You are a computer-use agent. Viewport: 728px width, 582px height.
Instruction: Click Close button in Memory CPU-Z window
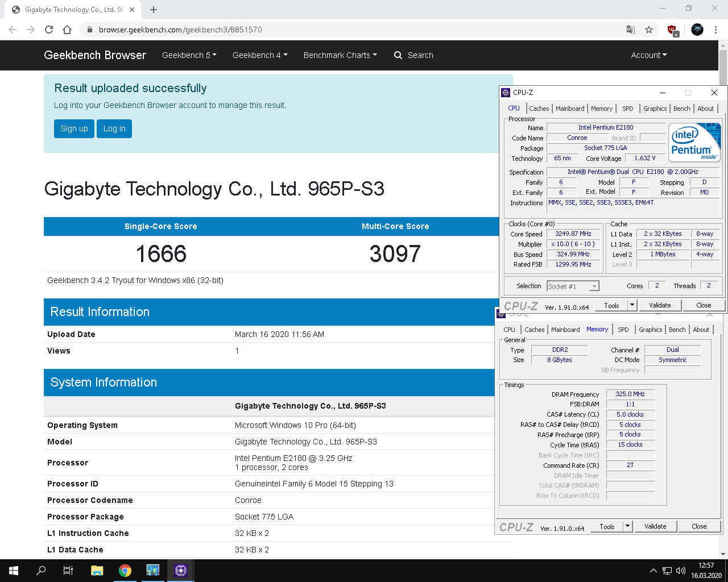pos(699,526)
